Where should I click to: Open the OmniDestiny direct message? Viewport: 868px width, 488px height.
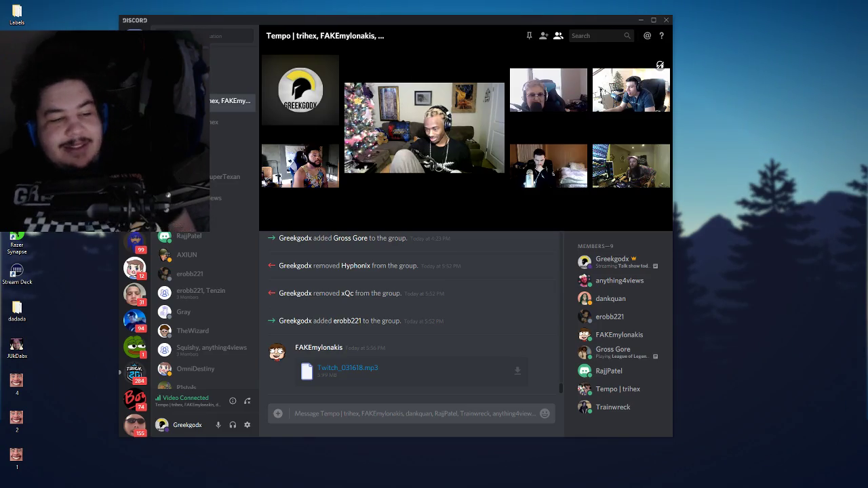pos(203,369)
